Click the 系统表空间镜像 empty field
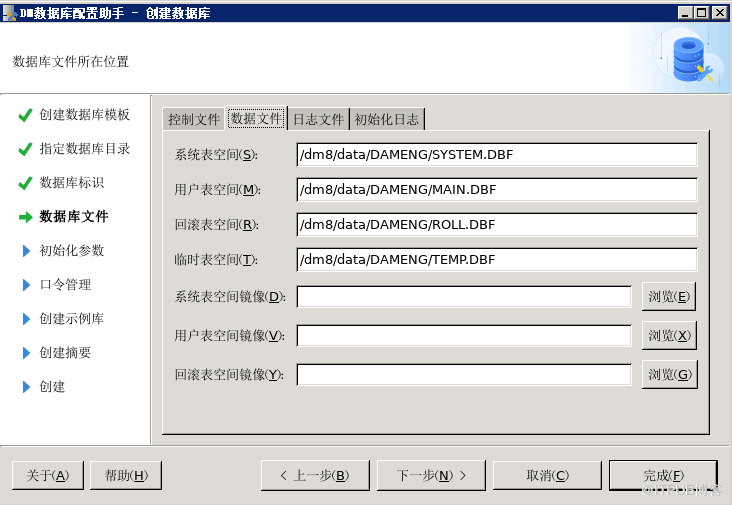 point(464,297)
